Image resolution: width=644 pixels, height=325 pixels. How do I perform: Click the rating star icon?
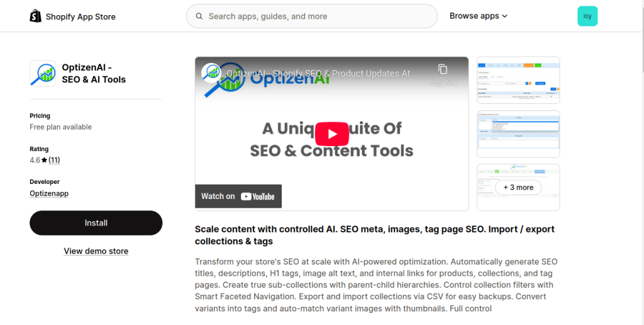[x=45, y=160]
